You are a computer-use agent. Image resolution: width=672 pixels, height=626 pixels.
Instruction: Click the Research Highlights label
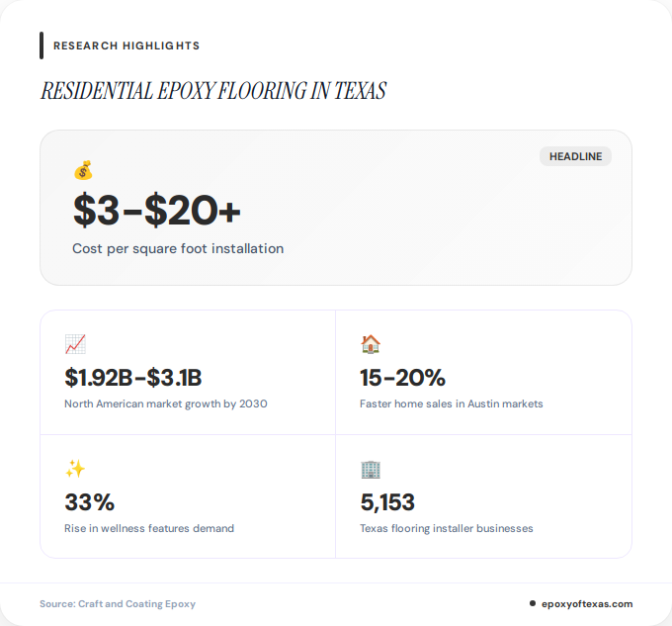tap(126, 45)
